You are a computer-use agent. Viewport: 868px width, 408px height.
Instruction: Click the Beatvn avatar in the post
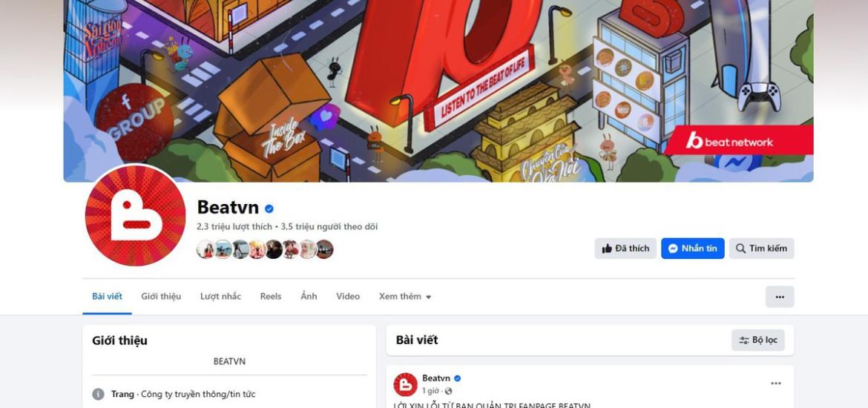click(x=405, y=384)
